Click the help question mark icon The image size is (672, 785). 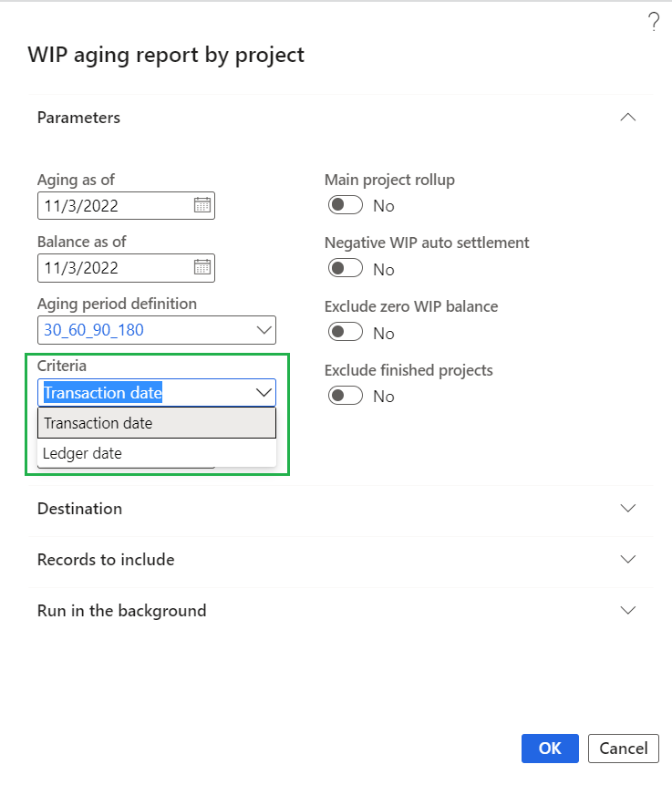[x=654, y=24]
